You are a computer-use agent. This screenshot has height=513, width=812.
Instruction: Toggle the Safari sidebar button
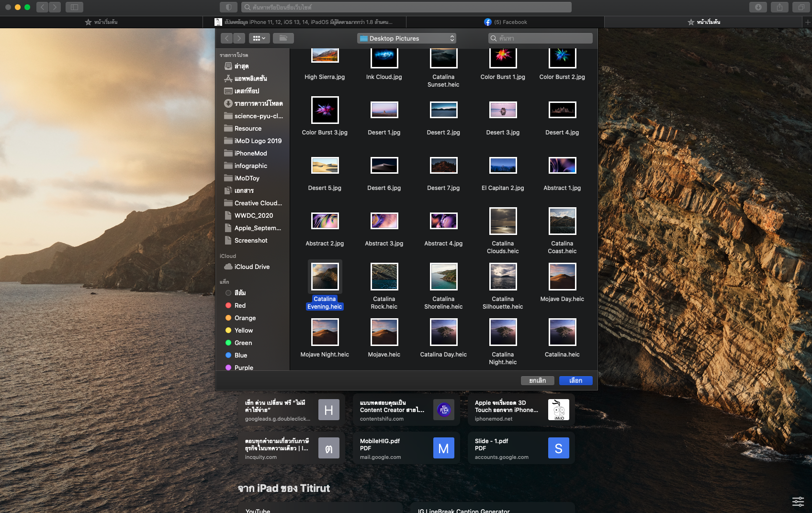(x=74, y=7)
